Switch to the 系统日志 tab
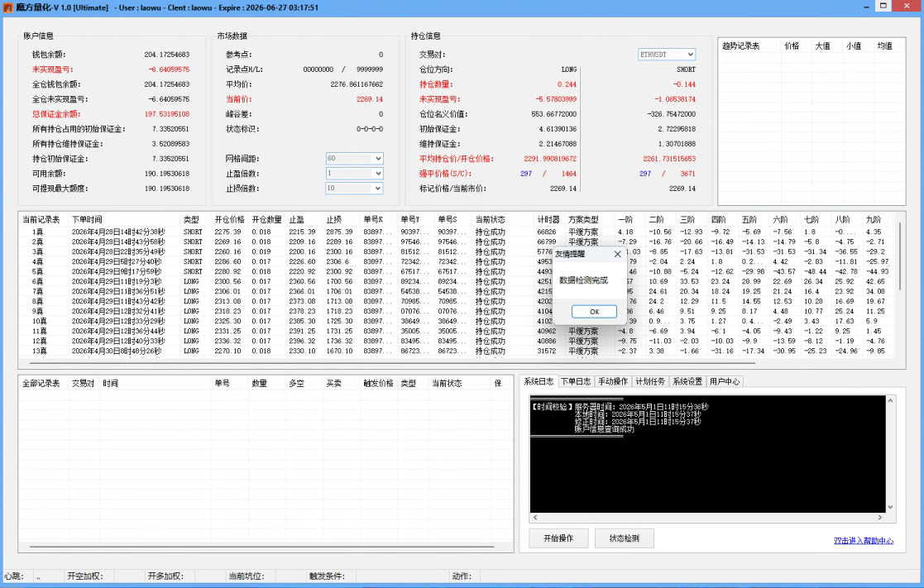This screenshot has height=588, width=924. coord(539,381)
